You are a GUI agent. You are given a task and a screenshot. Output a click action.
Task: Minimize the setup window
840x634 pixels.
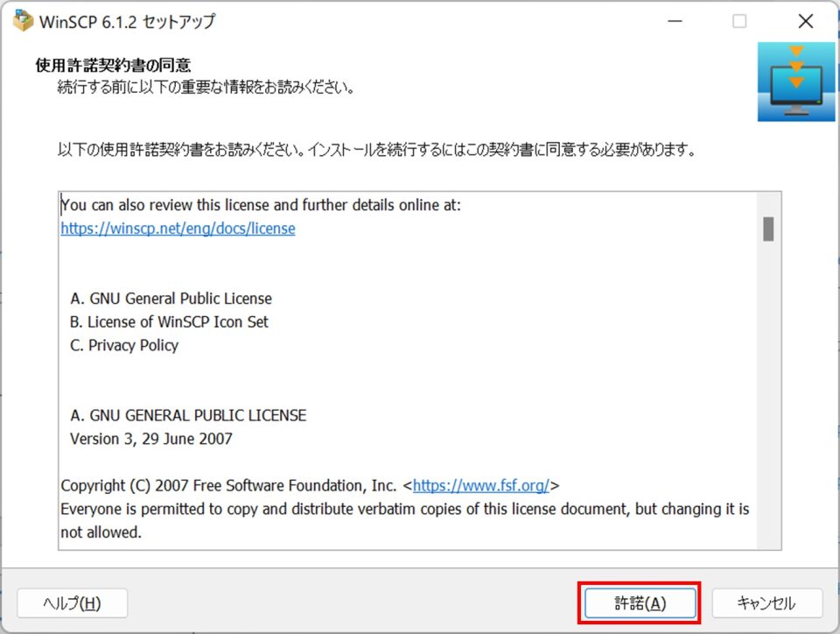(x=675, y=20)
